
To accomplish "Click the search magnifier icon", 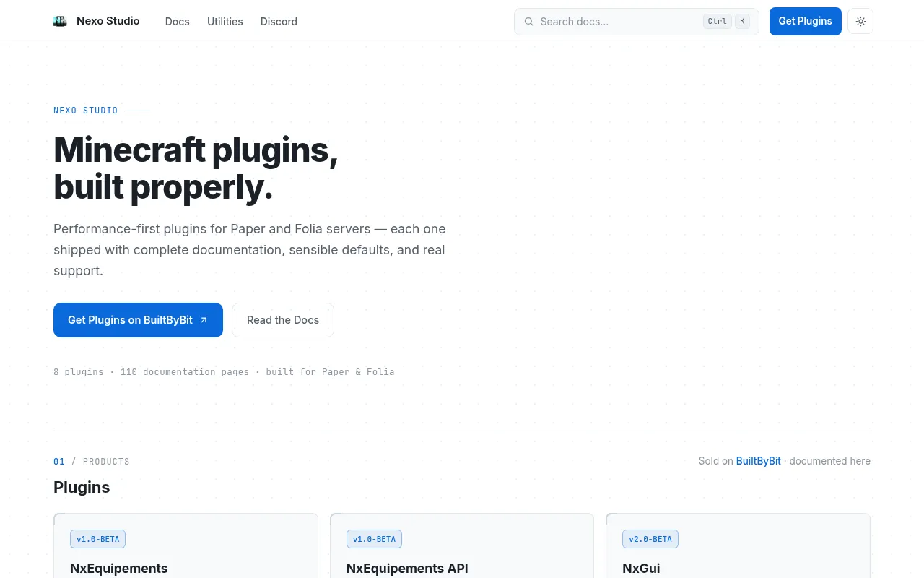I will point(529,22).
